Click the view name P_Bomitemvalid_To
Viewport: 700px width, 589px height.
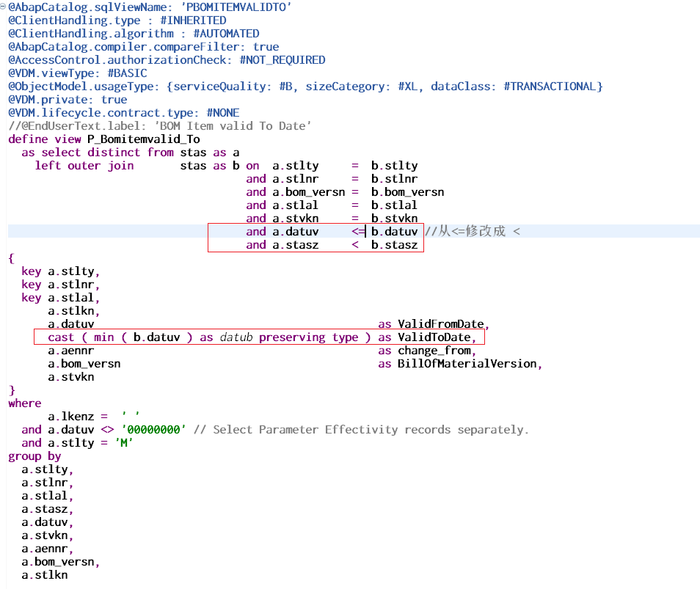pos(144,139)
